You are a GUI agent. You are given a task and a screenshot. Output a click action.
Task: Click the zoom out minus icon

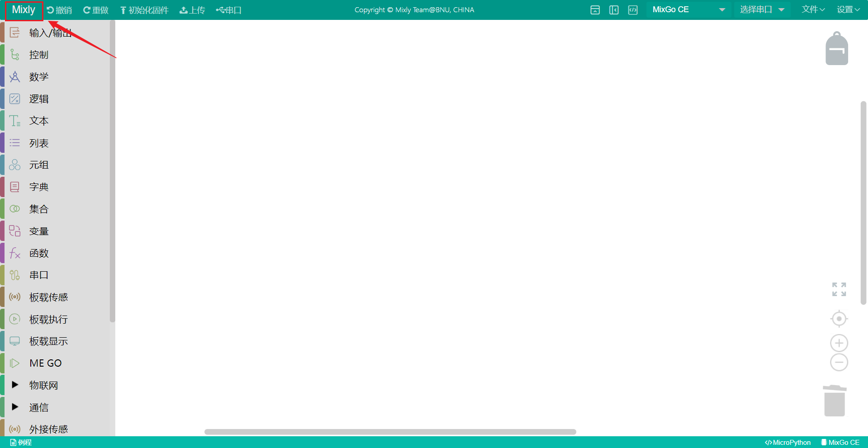[839, 362]
